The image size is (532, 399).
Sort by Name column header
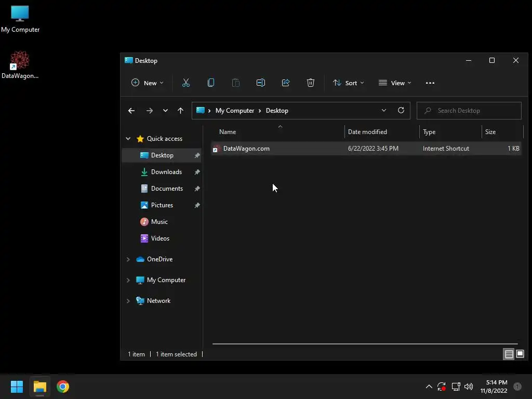coord(228,132)
